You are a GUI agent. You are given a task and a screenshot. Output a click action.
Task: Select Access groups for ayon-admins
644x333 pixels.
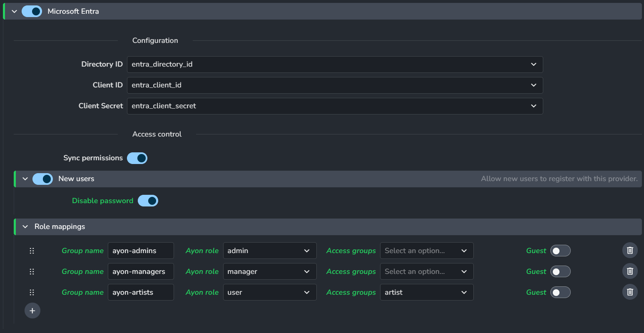(x=427, y=251)
